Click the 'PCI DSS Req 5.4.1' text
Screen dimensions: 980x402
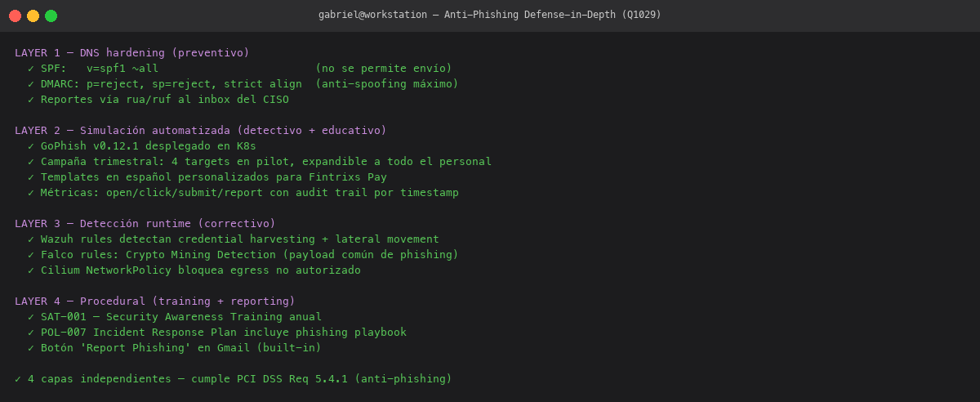[x=292, y=379]
